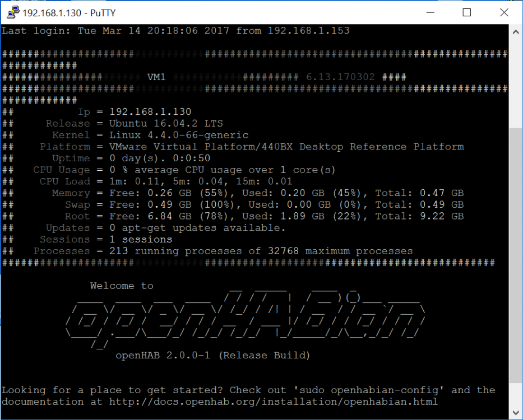Click the 'Total: 0.47 GB' memory value
The height and width of the screenshot is (420, 523).
[x=420, y=193]
